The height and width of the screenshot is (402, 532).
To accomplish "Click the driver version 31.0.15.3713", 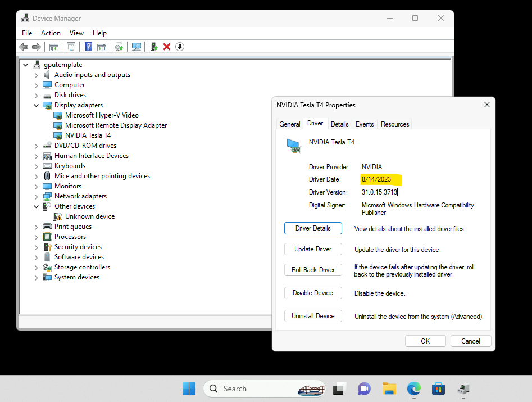I will [379, 192].
